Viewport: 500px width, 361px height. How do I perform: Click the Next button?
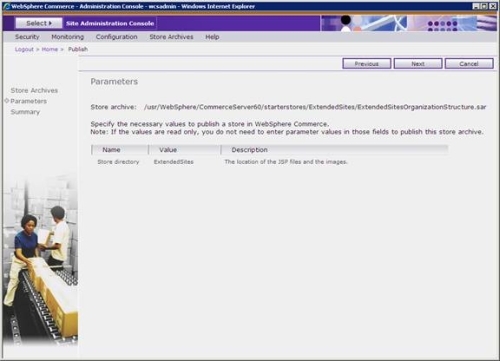(418, 64)
